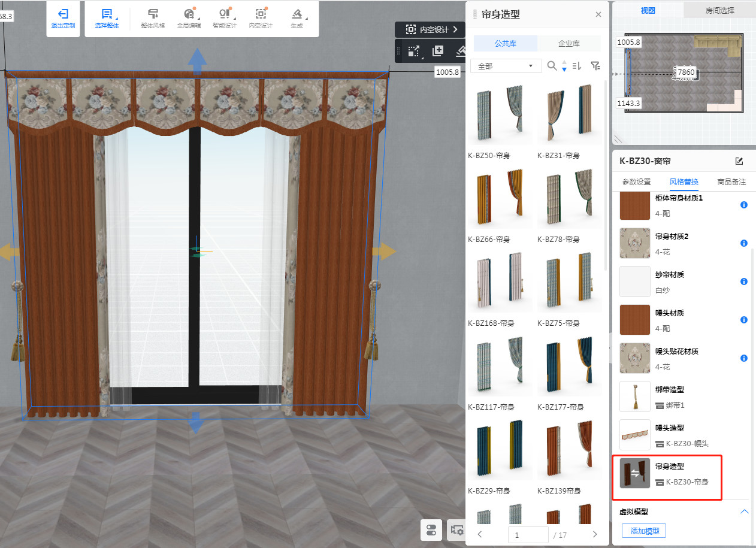Go to next page of library list
This screenshot has width=756, height=548.
(x=595, y=534)
